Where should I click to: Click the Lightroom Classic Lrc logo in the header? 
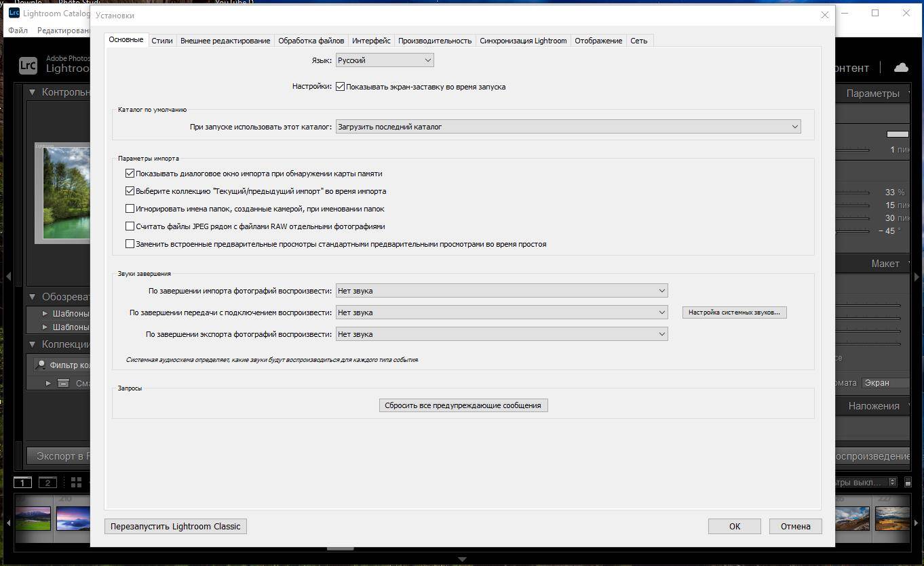[28, 65]
